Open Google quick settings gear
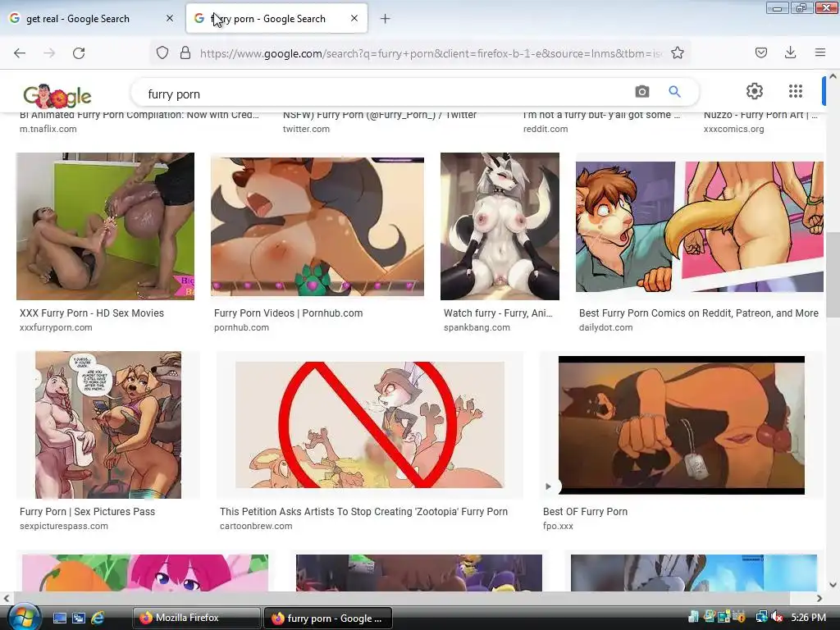The width and height of the screenshot is (840, 630). 755,91
